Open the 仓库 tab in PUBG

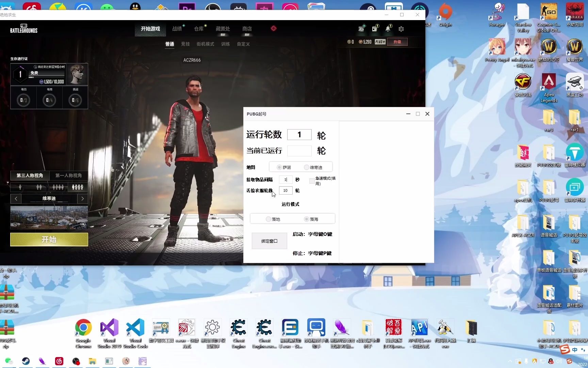199,29
